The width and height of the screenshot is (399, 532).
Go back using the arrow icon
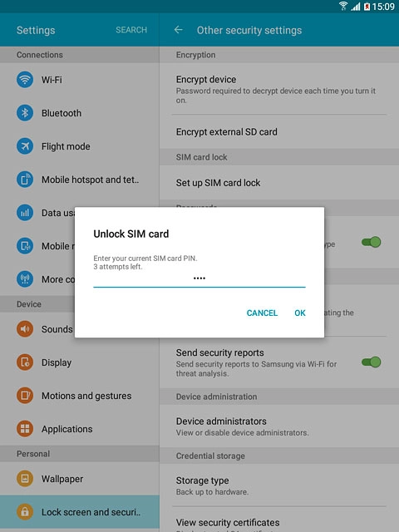coord(179,30)
